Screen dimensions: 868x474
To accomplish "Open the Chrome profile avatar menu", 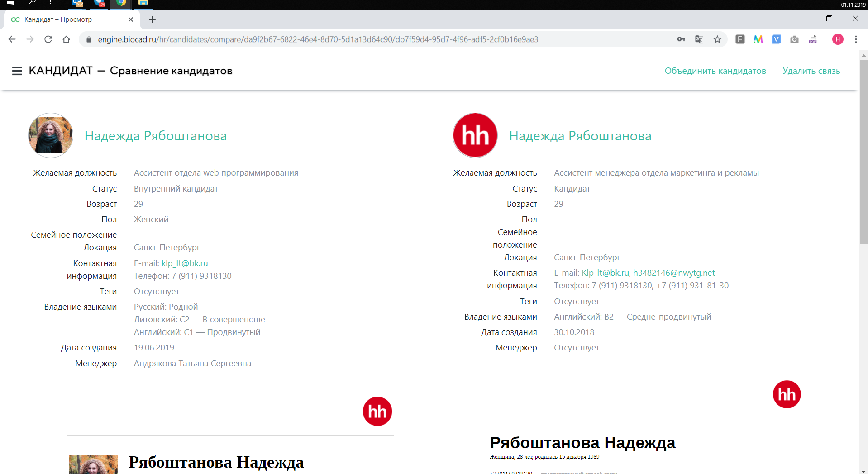I will coord(838,39).
